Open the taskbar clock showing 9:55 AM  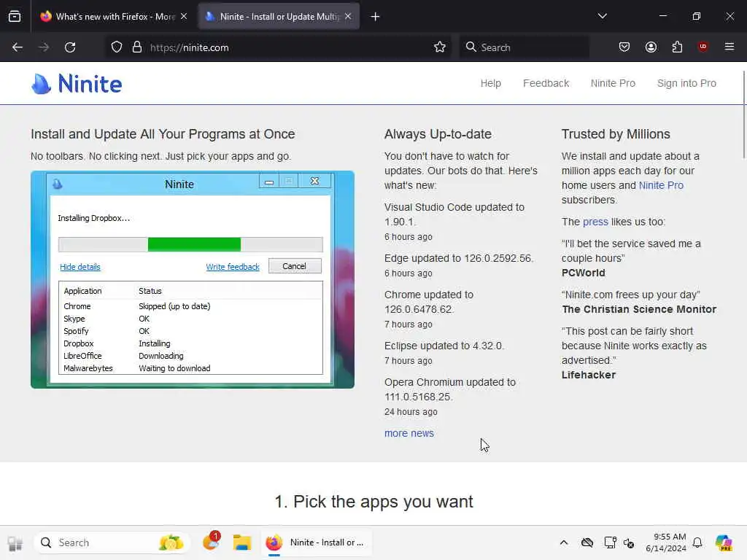click(665, 542)
